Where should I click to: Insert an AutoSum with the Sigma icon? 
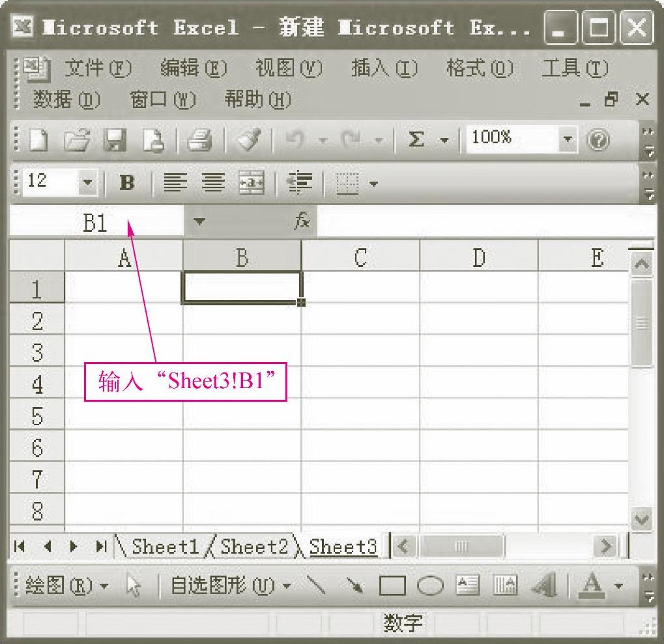(x=416, y=139)
